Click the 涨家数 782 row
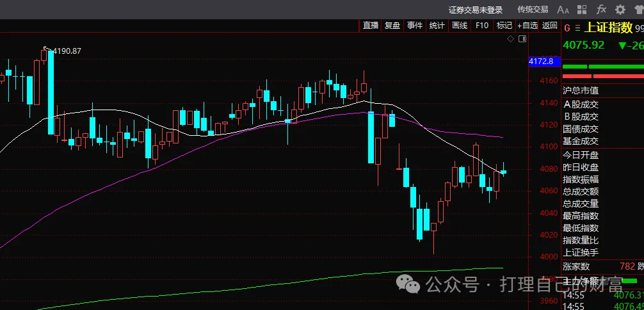Viewport: 644px width, 310px height. point(602,267)
